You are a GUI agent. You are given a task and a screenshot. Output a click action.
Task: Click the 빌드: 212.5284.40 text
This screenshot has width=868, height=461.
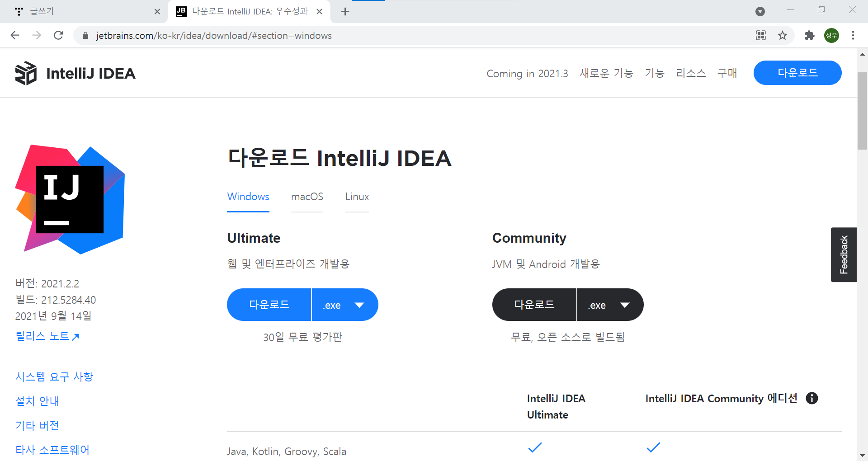click(x=56, y=300)
